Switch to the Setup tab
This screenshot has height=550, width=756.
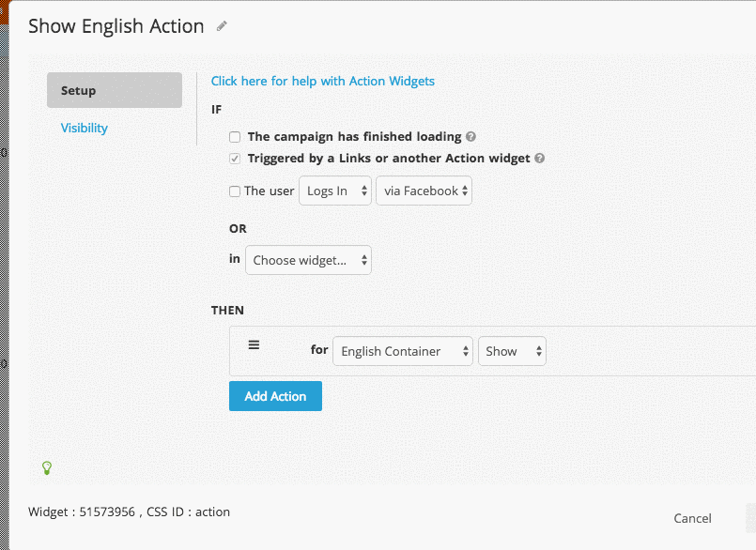[114, 90]
